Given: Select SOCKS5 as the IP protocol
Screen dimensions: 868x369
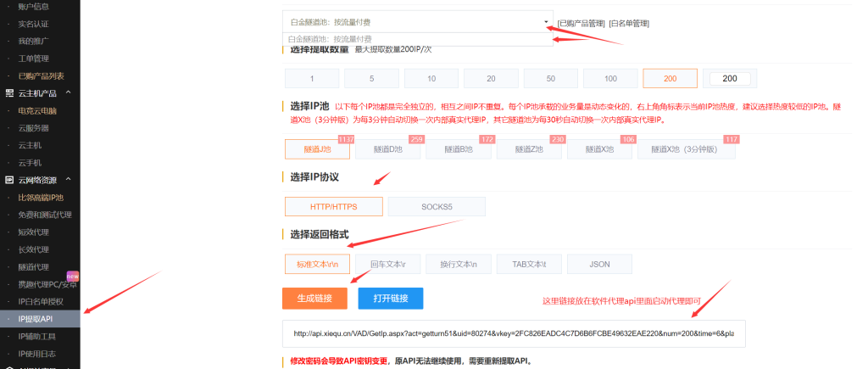Looking at the screenshot, I should pyautogui.click(x=437, y=206).
